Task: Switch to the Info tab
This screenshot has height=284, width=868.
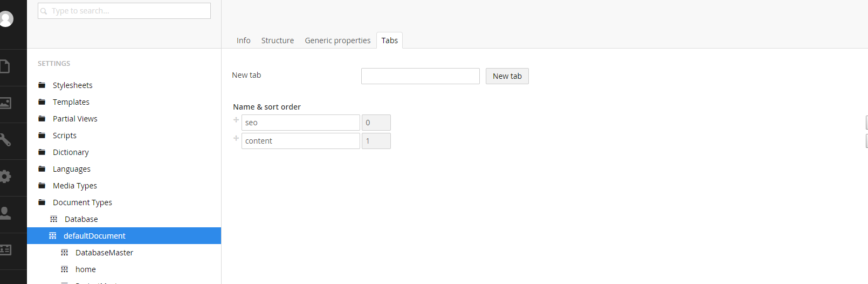Action: click(x=243, y=40)
